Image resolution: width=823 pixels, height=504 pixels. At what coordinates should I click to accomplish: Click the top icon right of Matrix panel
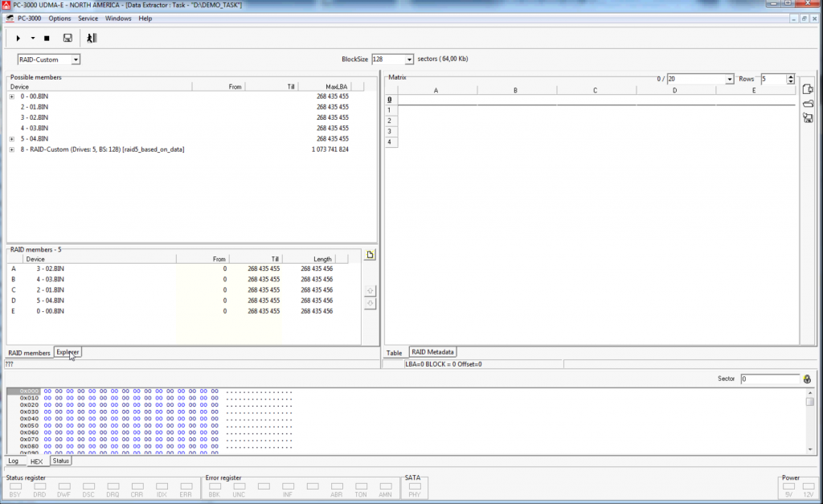[809, 88]
